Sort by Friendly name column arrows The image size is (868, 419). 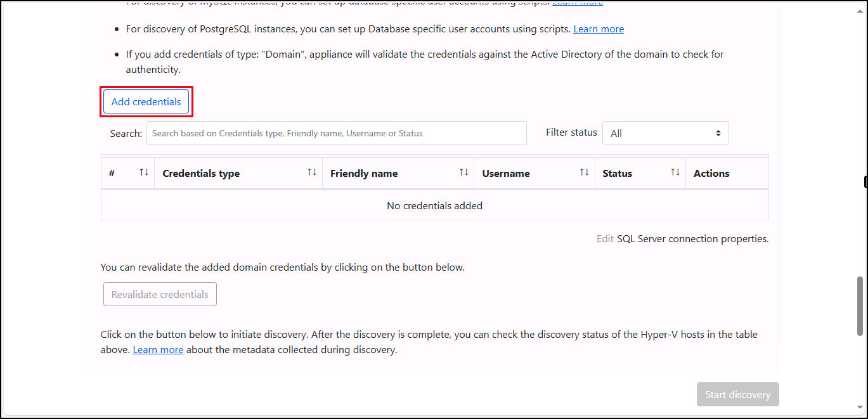pyautogui.click(x=464, y=172)
